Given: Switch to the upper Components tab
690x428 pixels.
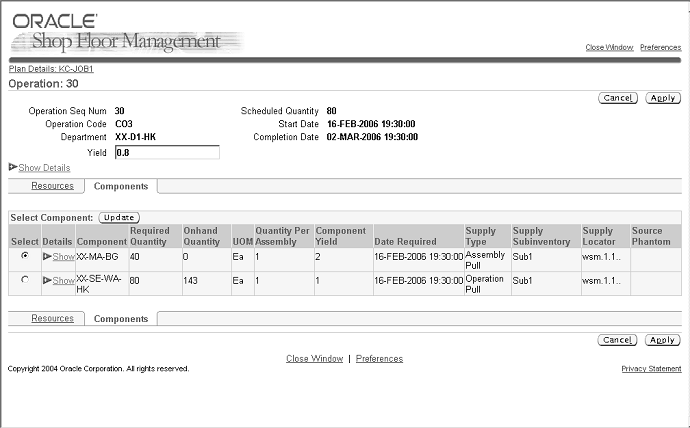Looking at the screenshot, I should tap(121, 186).
